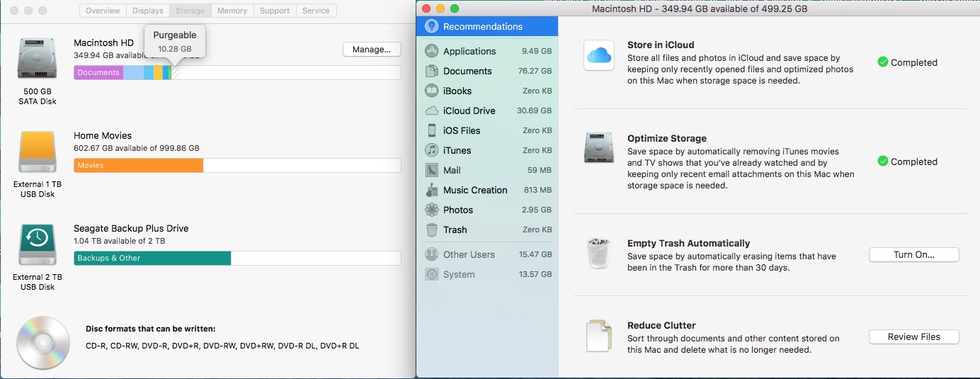Click the green check beside Store in iCloud
The image size is (980, 379).
click(x=882, y=62)
